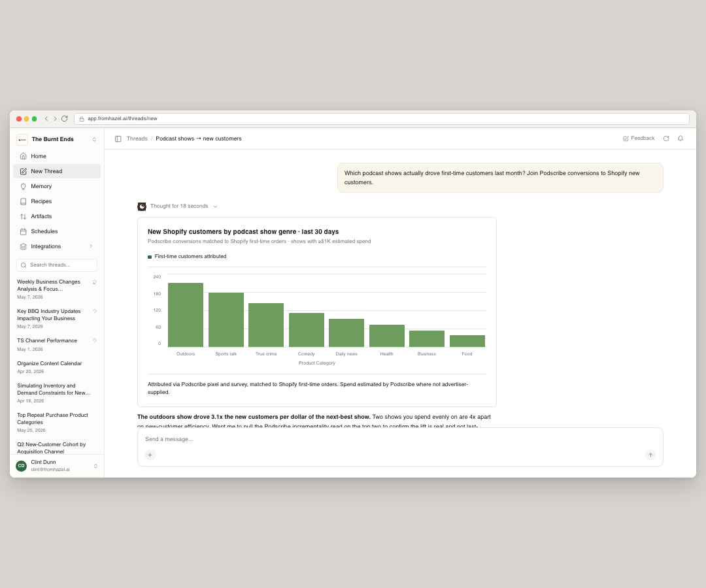
Task: Open Key BBQ Industry Updates thread
Action: tap(53, 318)
